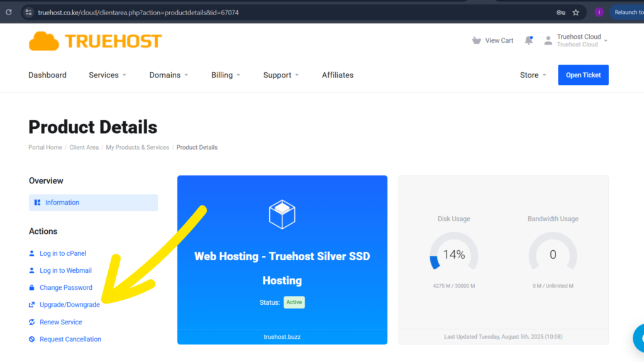Click the Upgrade/Downgrade external link icon
The width and height of the screenshot is (644, 362).
(x=31, y=305)
